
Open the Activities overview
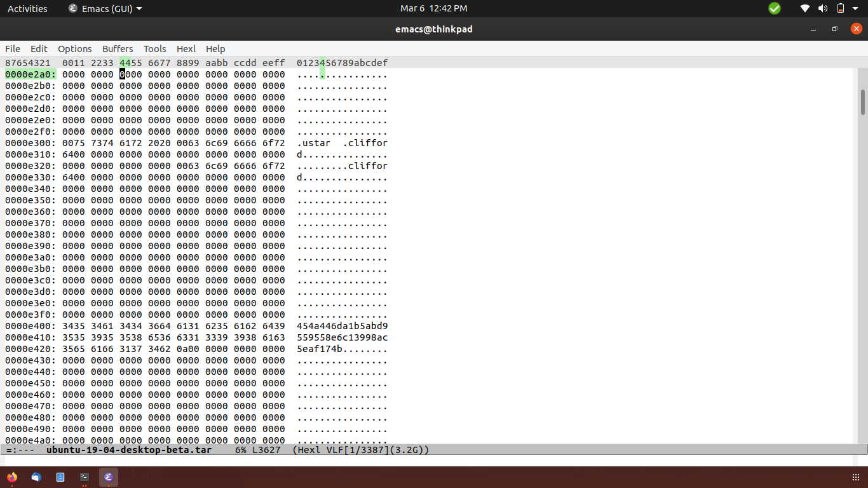[x=27, y=8]
